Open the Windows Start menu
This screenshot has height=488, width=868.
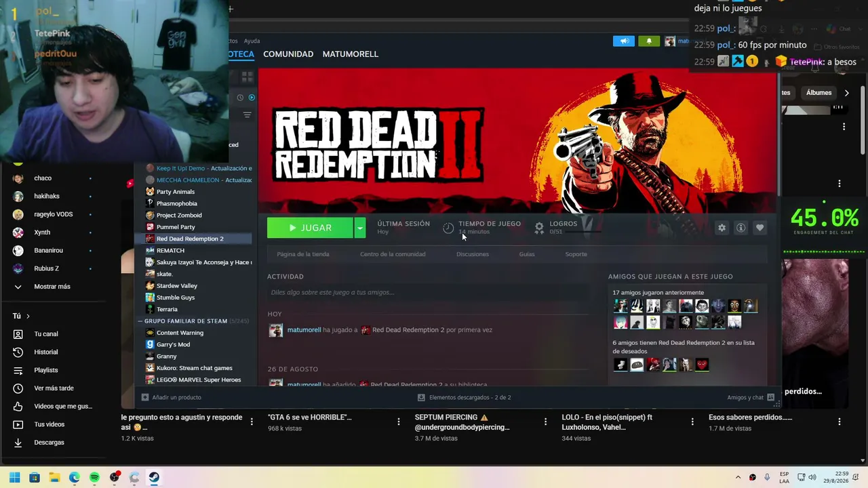14,477
